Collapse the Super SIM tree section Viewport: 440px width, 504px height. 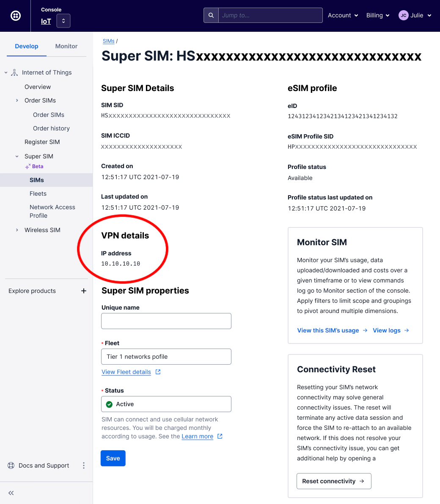[x=17, y=156]
